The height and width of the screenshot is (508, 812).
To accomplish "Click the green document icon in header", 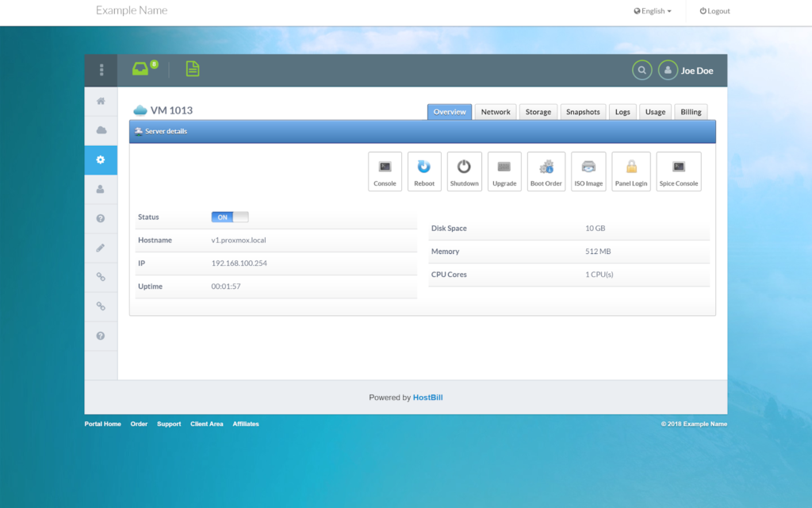I will click(x=193, y=68).
